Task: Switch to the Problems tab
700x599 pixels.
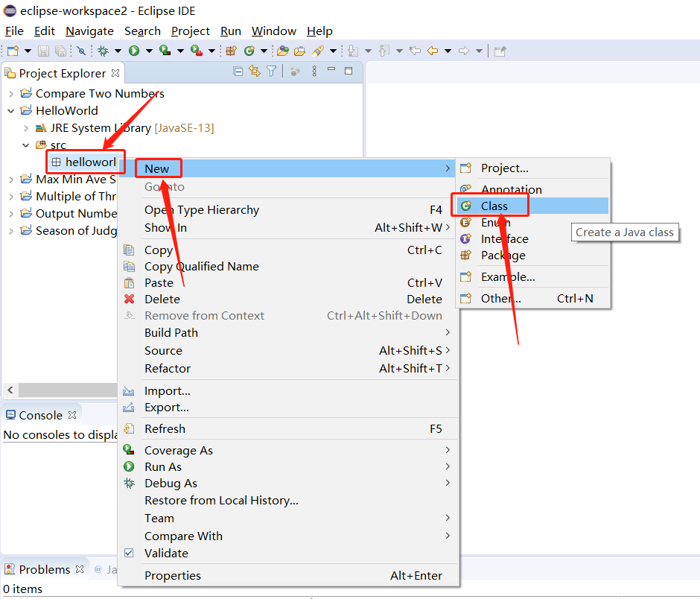Action: [x=44, y=570]
